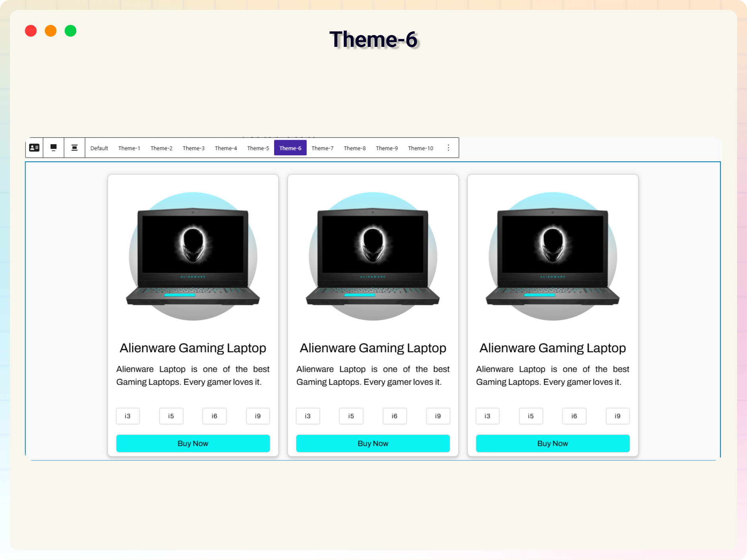Click the left card's Alienware Gaming Laptop title
Viewport: 747px width, 560px height.
tap(193, 348)
